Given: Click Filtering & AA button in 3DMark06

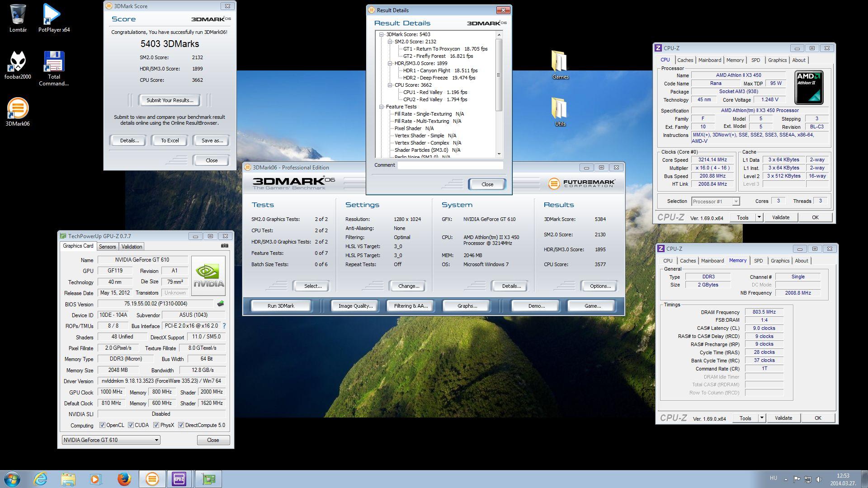Looking at the screenshot, I should point(410,306).
